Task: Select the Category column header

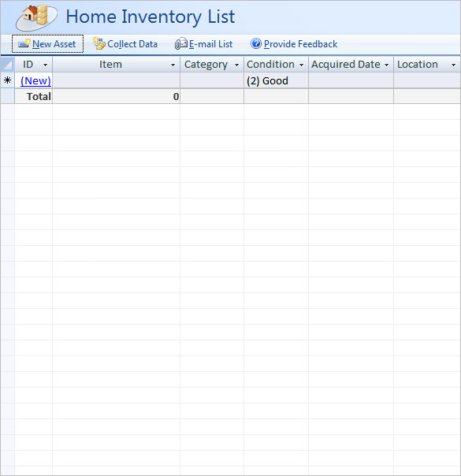Action: pos(212,65)
